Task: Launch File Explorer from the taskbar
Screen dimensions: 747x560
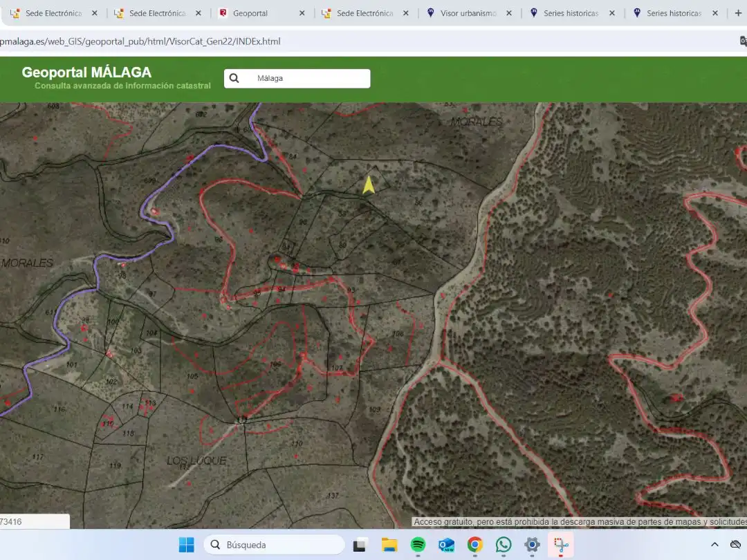Action: (389, 545)
